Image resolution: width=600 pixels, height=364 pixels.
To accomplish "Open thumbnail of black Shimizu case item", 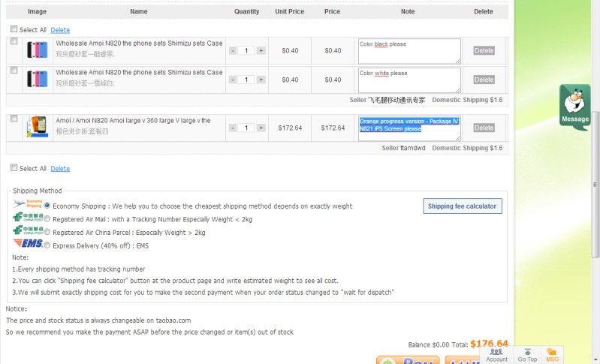I will click(37, 50).
